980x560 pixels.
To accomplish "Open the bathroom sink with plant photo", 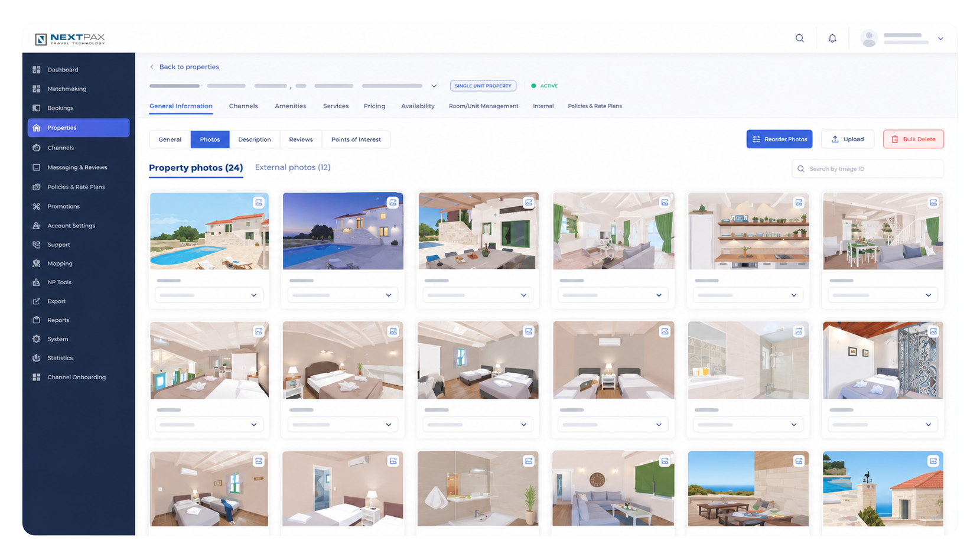I will click(478, 489).
